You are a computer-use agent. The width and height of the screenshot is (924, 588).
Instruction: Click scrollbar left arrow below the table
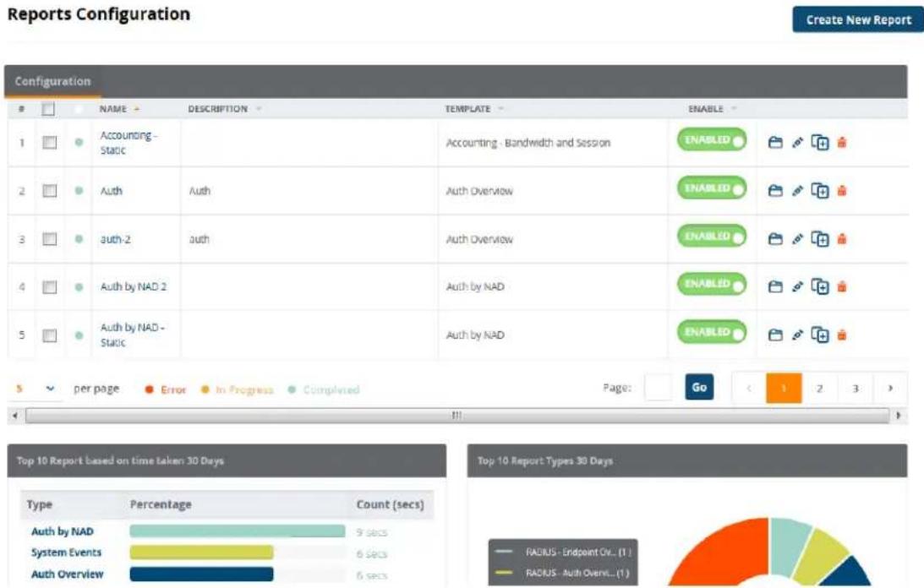click(x=14, y=416)
